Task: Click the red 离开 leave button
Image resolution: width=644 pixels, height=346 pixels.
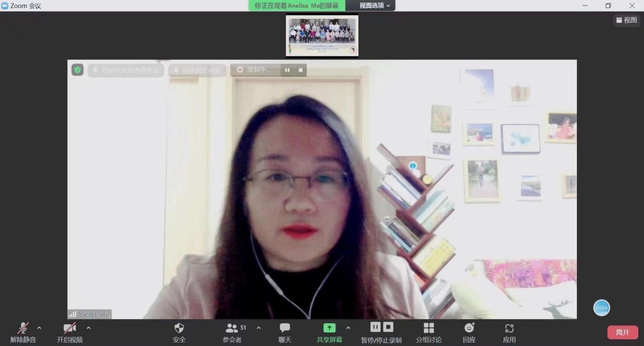Action: click(x=622, y=332)
